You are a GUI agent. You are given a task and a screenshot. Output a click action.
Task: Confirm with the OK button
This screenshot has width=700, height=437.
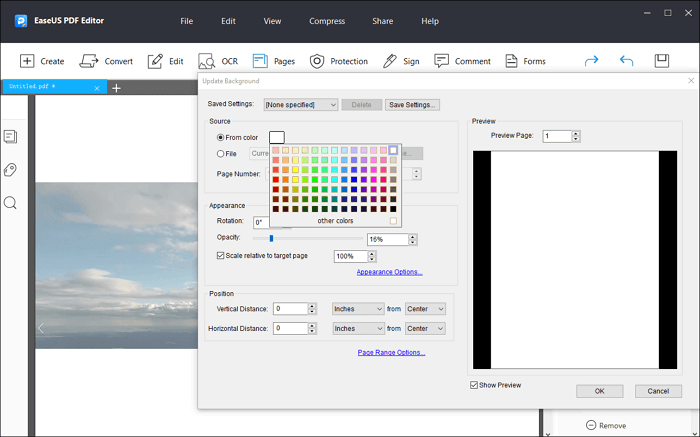(x=600, y=391)
